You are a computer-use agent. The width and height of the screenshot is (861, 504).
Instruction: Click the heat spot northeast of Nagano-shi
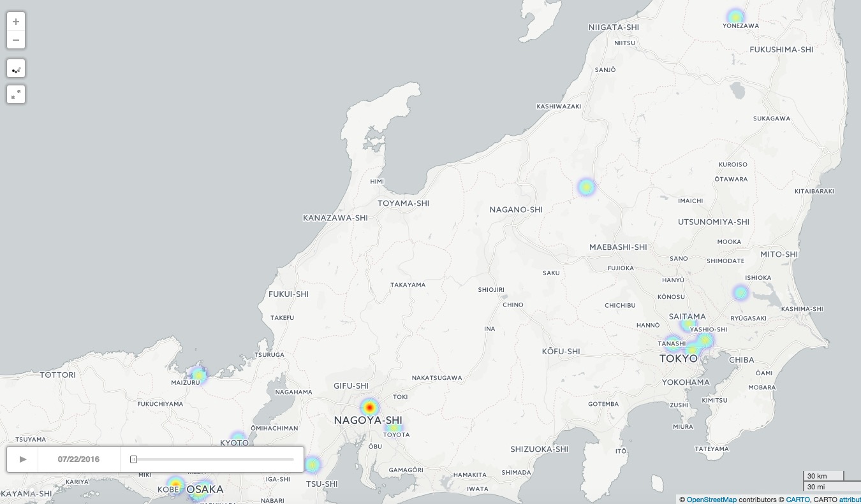coord(586,187)
